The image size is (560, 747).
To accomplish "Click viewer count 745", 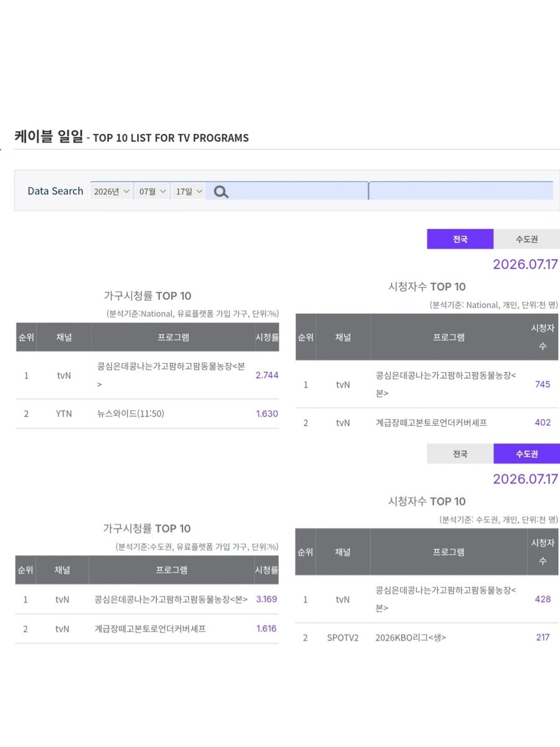I will [543, 384].
